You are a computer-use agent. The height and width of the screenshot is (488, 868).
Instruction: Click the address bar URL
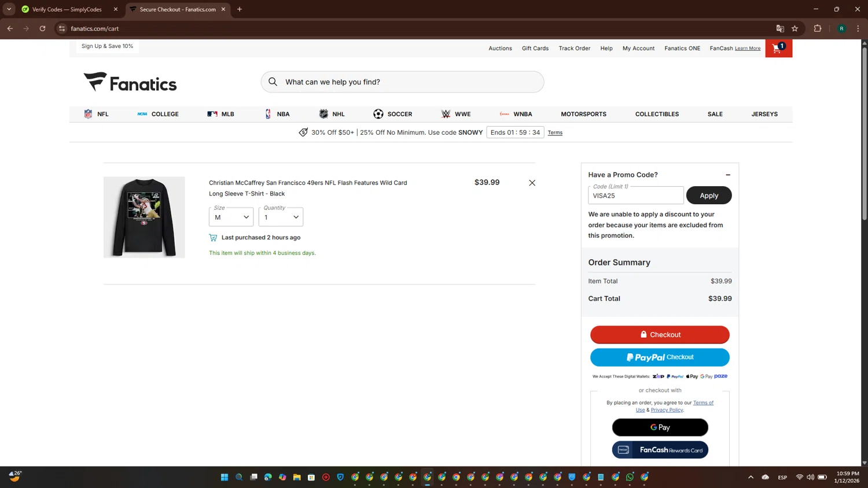tap(95, 28)
